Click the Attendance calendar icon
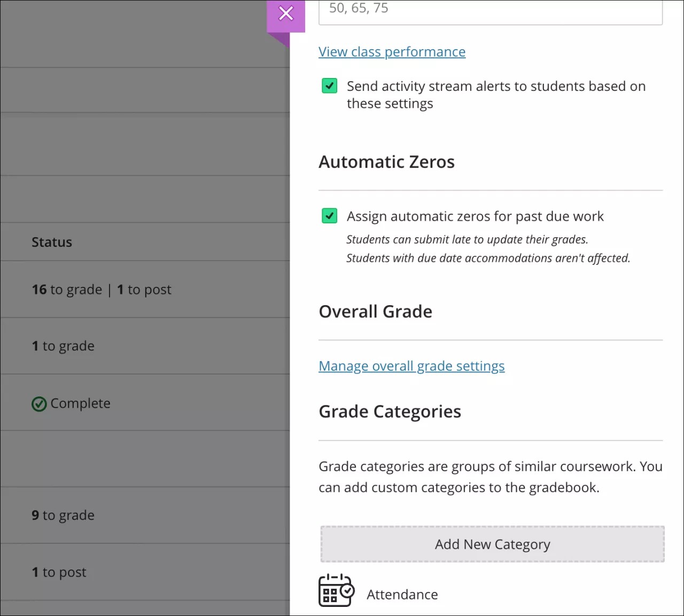 [x=336, y=591]
